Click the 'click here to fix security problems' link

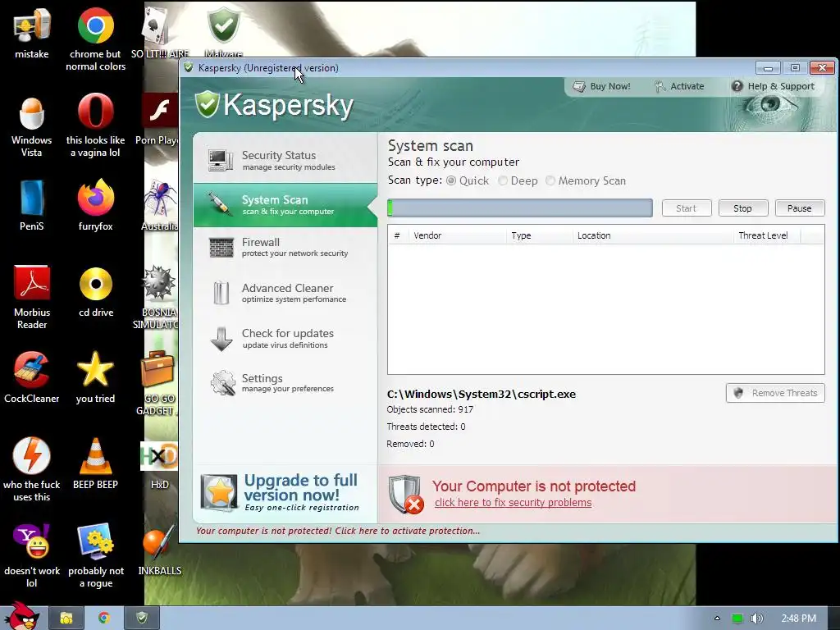point(514,503)
